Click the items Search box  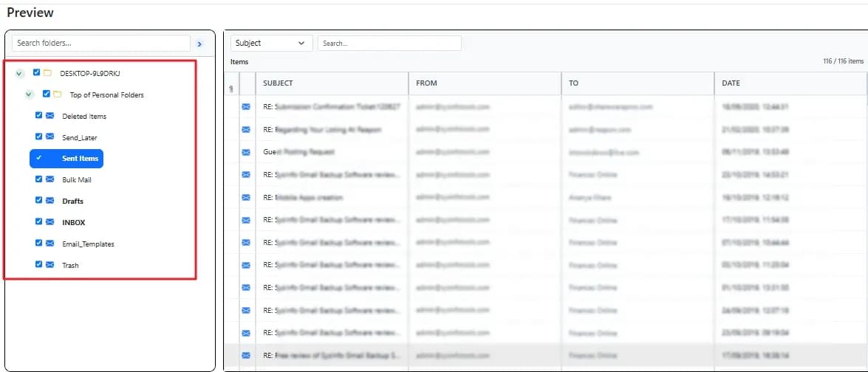point(390,43)
